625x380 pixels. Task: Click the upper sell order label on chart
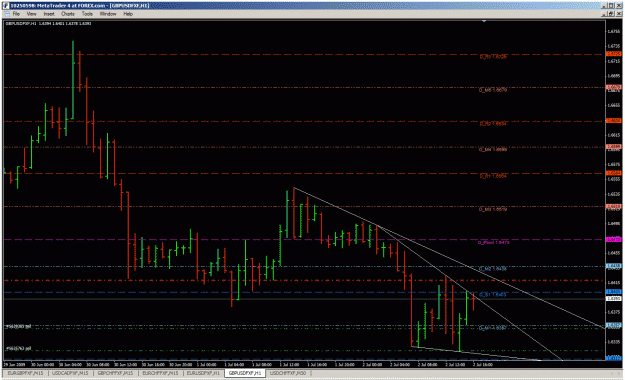pyautogui.click(x=18, y=327)
